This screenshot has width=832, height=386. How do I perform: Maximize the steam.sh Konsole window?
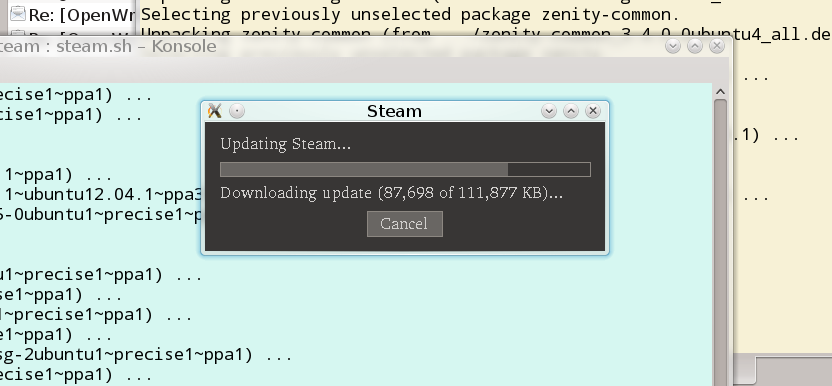(x=695, y=46)
